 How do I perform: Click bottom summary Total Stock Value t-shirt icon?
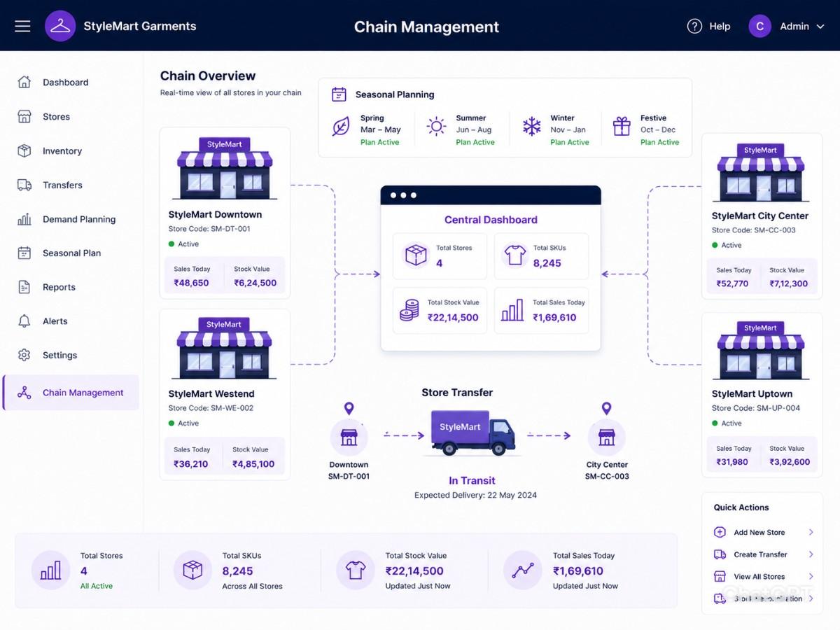tap(356, 570)
